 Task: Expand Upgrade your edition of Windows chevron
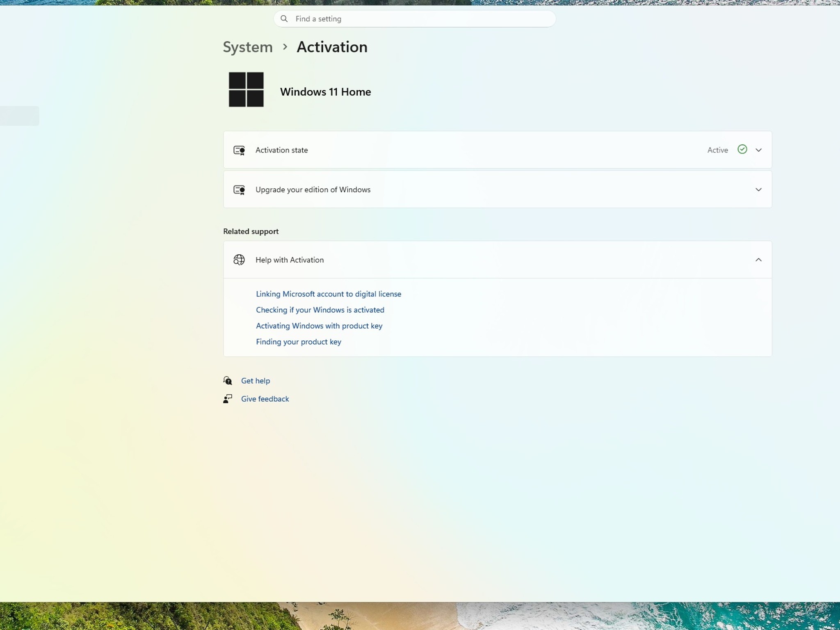coord(758,189)
